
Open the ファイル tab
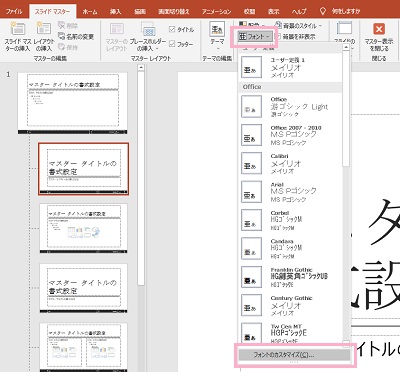click(14, 11)
